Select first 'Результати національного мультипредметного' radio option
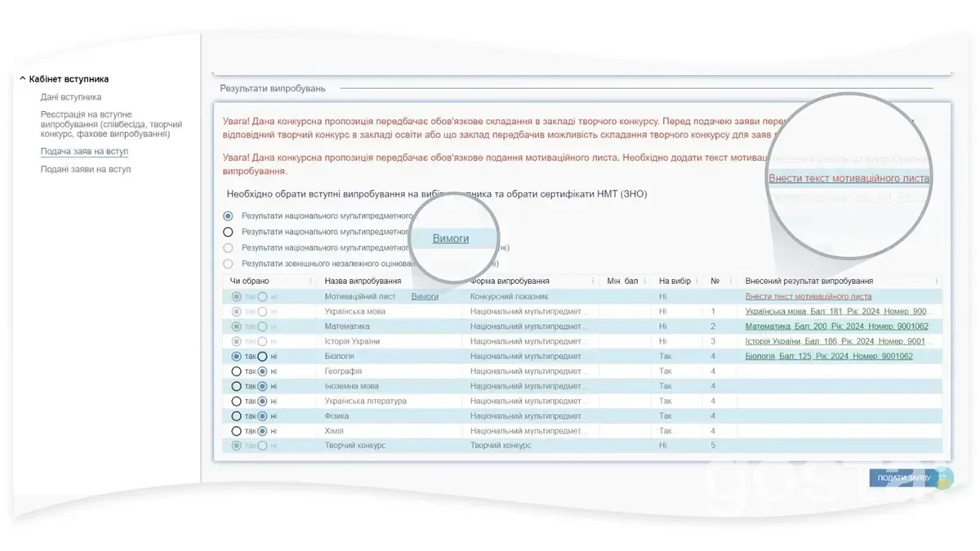980x551 pixels. 228,216
